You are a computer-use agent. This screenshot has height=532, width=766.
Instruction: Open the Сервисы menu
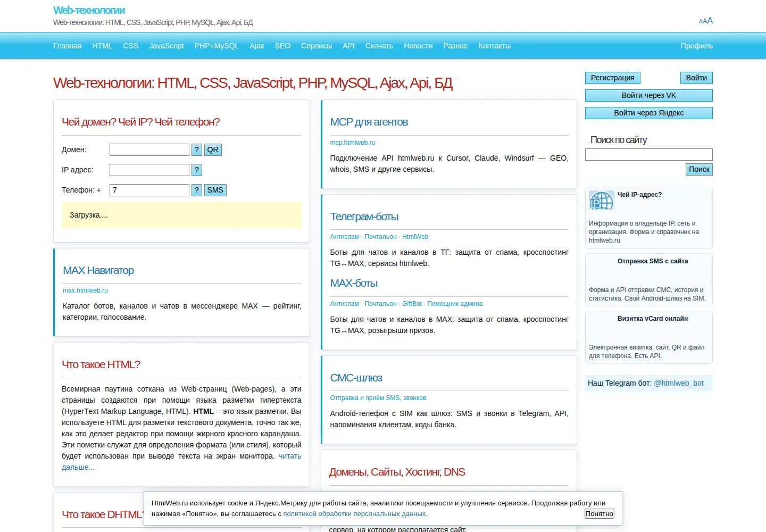[317, 46]
